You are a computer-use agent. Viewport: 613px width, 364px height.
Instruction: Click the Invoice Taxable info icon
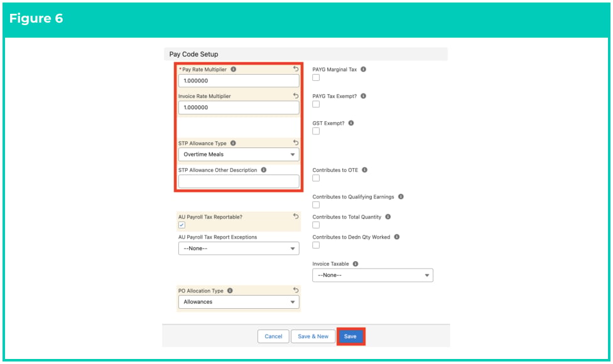point(355,264)
